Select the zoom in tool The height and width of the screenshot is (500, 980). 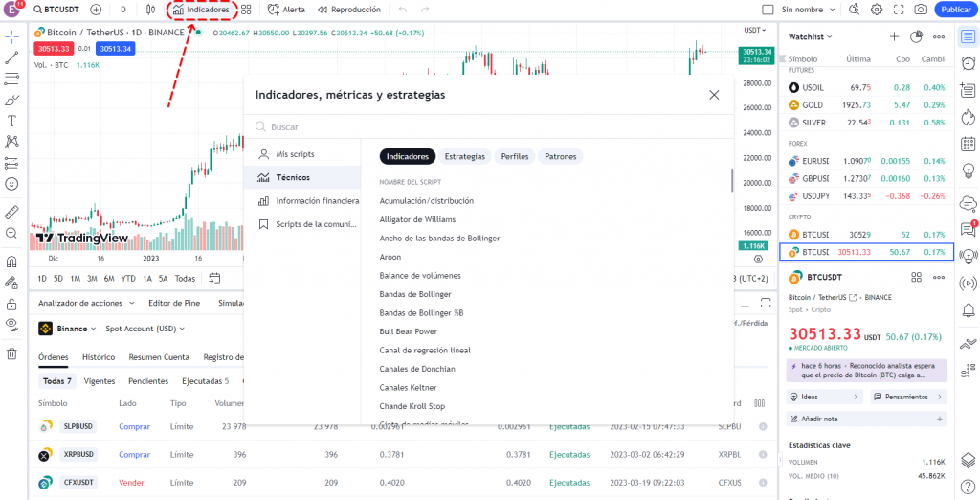coord(11,233)
